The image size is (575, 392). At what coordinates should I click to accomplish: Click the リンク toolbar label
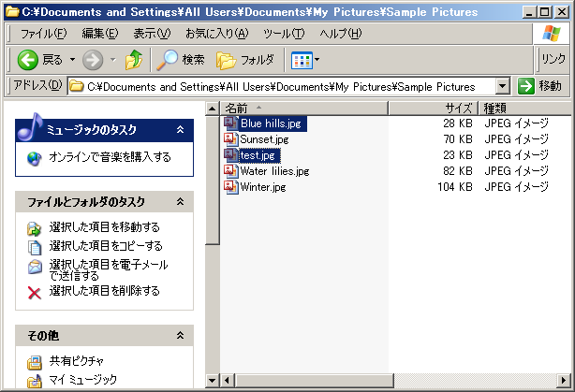tap(553, 59)
